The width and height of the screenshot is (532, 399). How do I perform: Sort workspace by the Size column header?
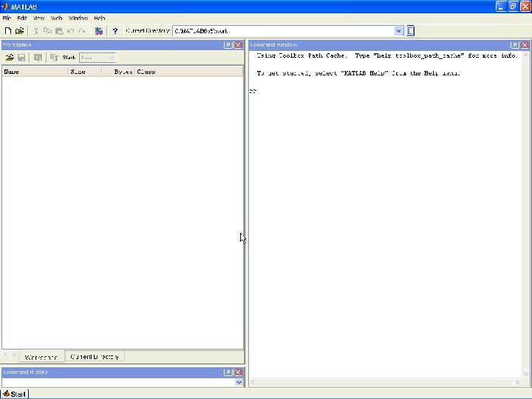click(85, 72)
